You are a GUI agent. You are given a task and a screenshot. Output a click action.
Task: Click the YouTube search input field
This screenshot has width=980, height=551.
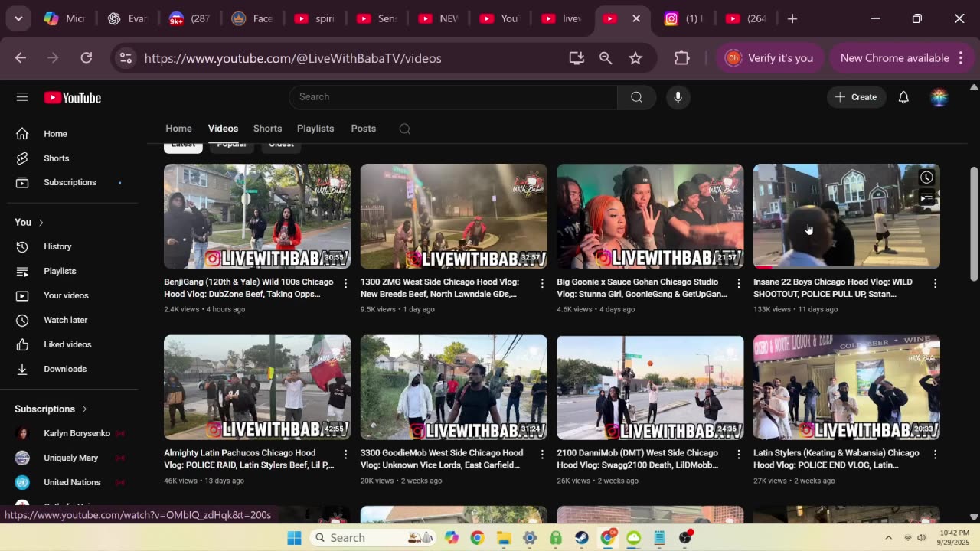pos(453,97)
